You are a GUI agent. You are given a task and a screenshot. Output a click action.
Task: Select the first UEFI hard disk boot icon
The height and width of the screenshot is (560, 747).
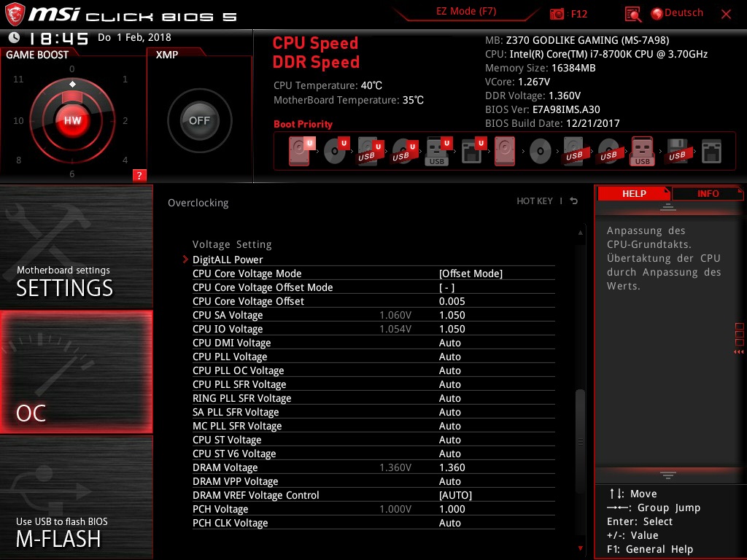click(301, 152)
